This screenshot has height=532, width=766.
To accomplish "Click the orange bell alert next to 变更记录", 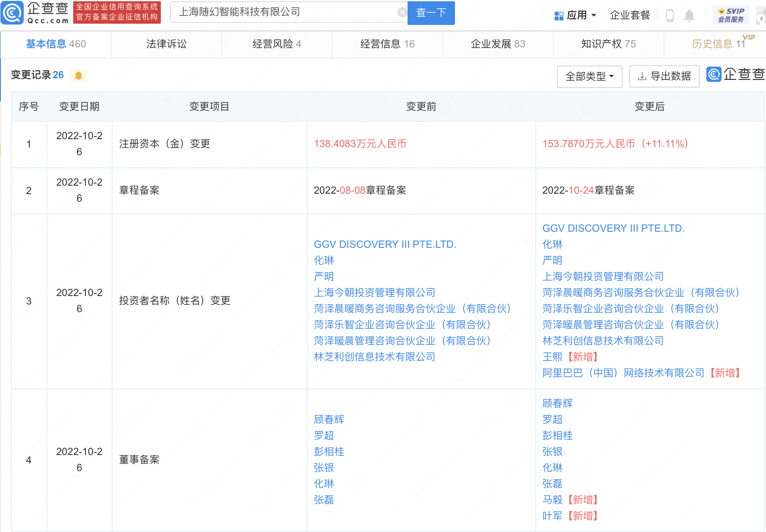I will 78,75.
